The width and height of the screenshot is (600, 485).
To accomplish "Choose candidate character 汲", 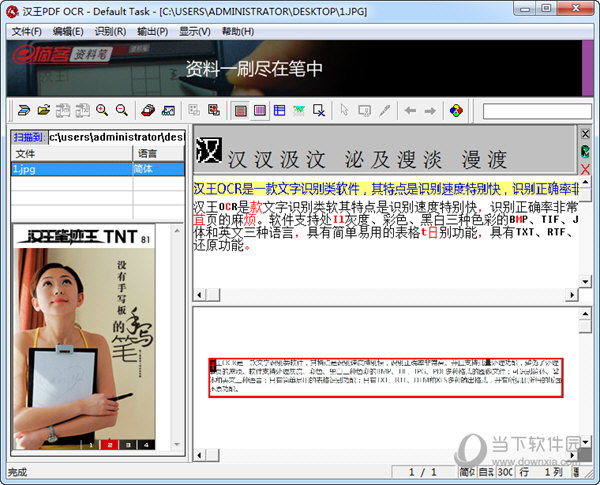I will pyautogui.click(x=289, y=159).
